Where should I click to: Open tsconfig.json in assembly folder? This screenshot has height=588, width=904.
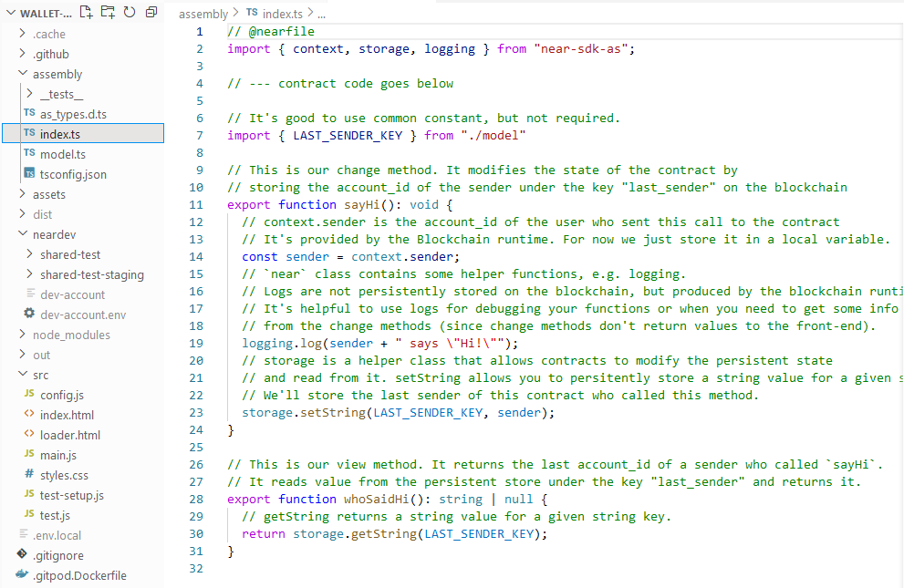72,174
